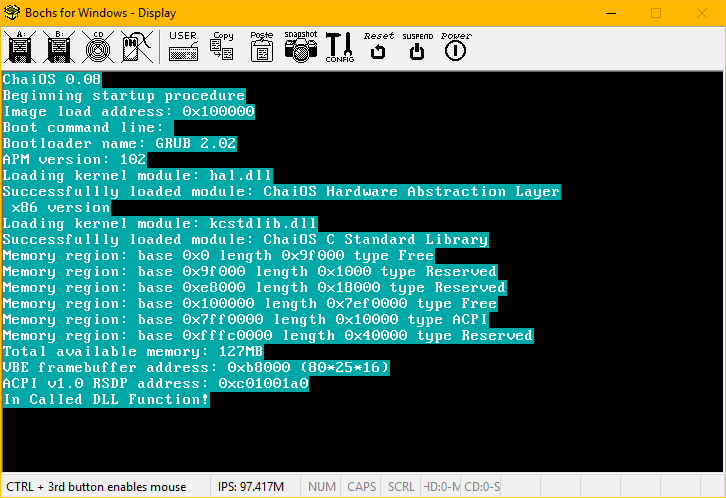Viewport: 726px width, 498px height.
Task: Click the 'ChaiOS 0.08' line
Action: [x=52, y=80]
